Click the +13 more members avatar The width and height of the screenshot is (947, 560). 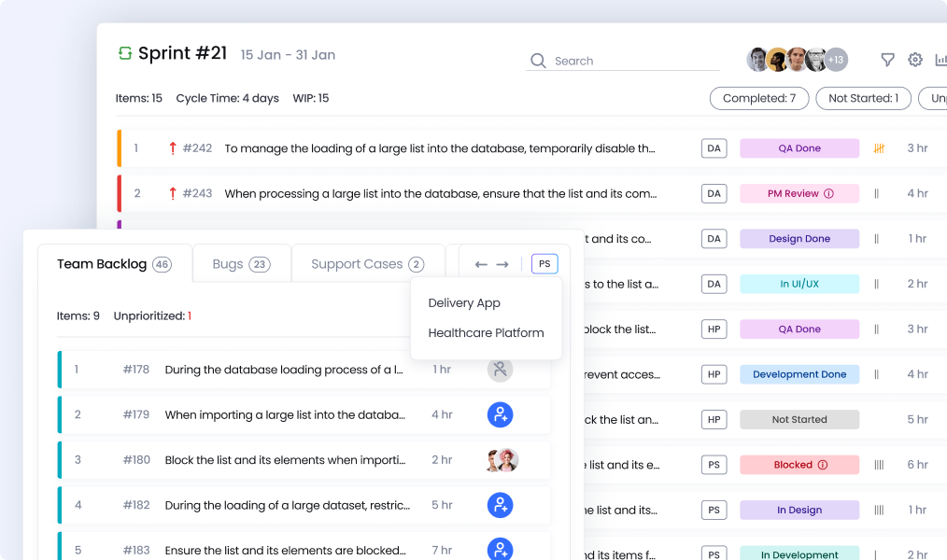point(836,60)
